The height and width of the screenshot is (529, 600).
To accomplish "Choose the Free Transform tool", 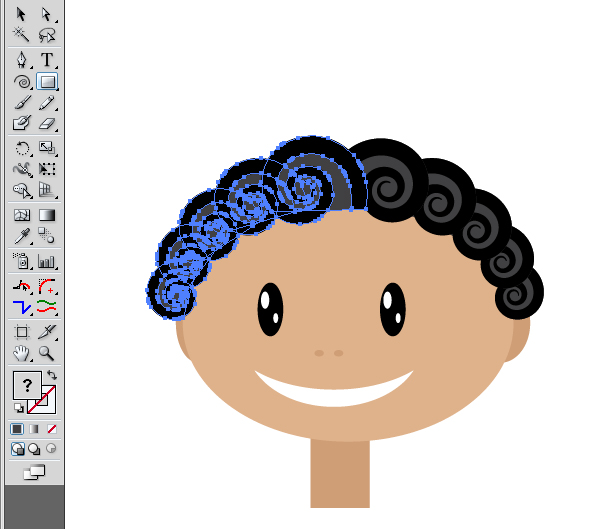I will [x=47, y=169].
